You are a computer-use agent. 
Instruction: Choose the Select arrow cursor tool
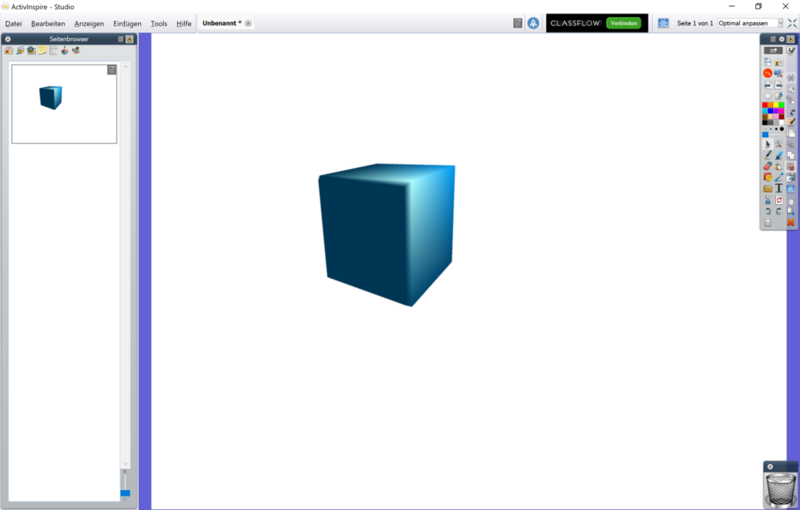tap(767, 144)
